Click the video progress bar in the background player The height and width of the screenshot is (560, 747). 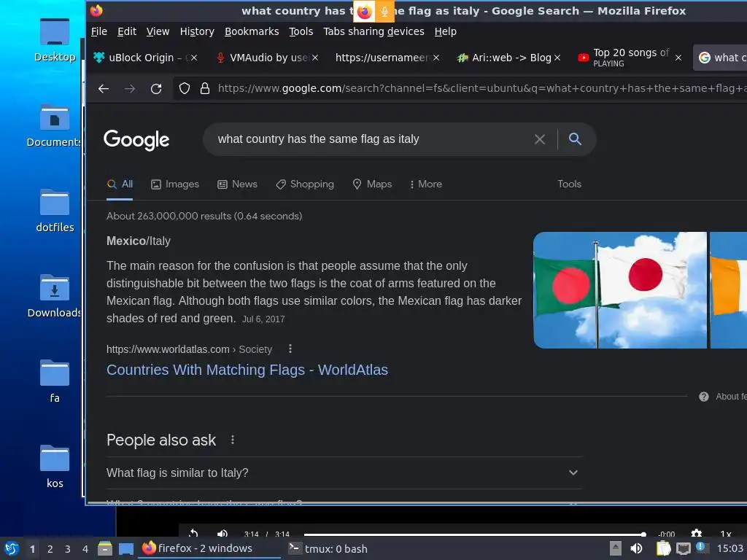[474, 534]
